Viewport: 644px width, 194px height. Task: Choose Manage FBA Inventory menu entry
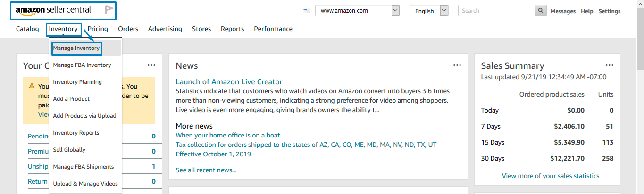(82, 65)
